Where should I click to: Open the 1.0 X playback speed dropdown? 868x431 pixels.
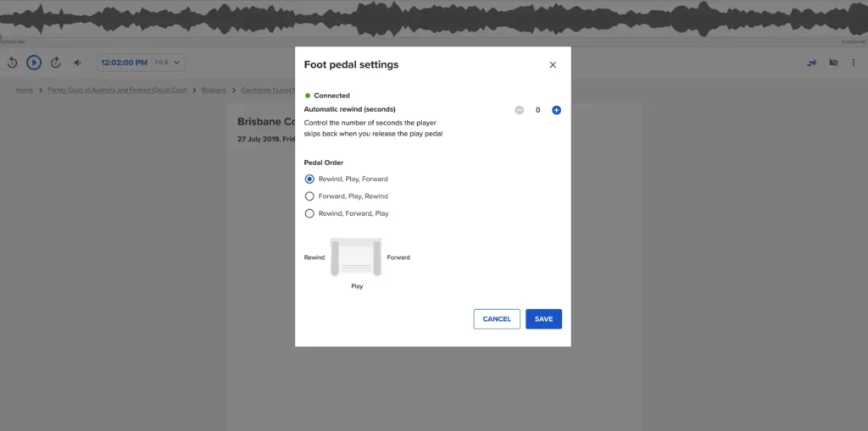[x=168, y=63]
